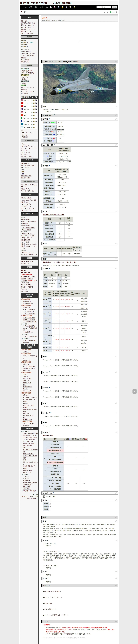The width and height of the screenshot is (138, 644).
Task: Click アメリカ 空 link in nation table
Action: coord(32,100)
